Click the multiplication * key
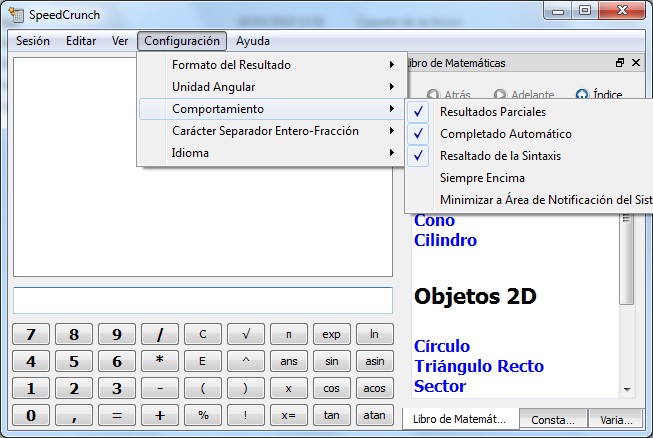This screenshot has width=653, height=438. click(160, 361)
